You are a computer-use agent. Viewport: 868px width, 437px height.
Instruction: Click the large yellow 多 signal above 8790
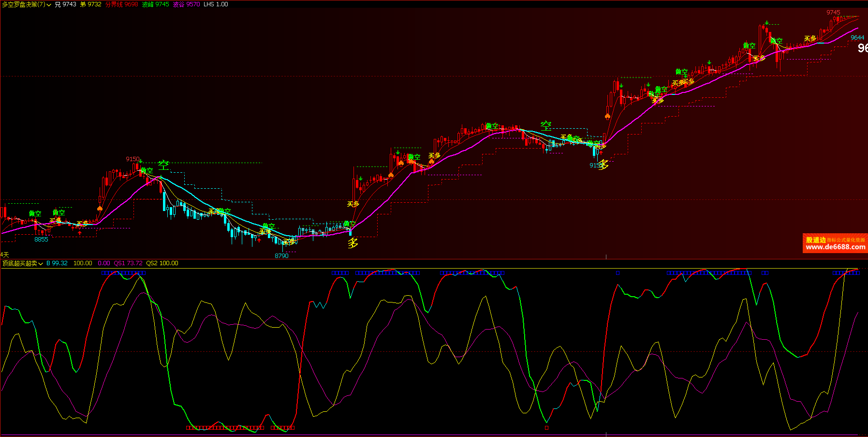coord(353,243)
